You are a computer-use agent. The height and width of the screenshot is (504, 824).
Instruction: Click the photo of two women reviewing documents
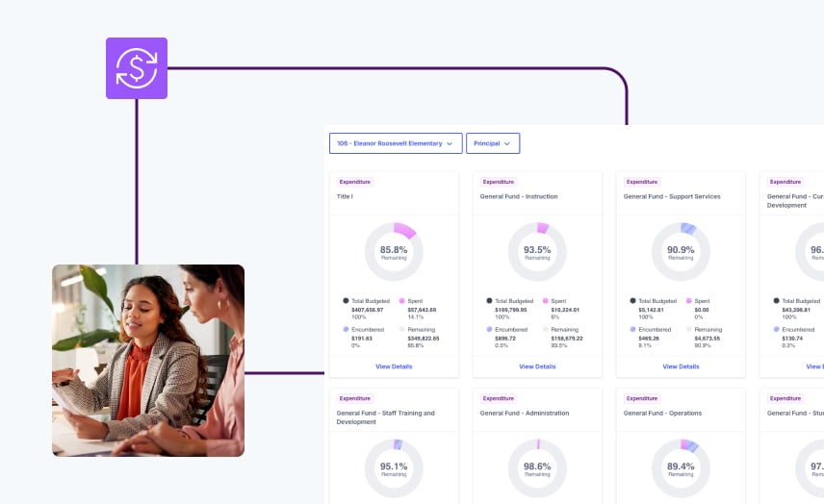[x=148, y=360]
